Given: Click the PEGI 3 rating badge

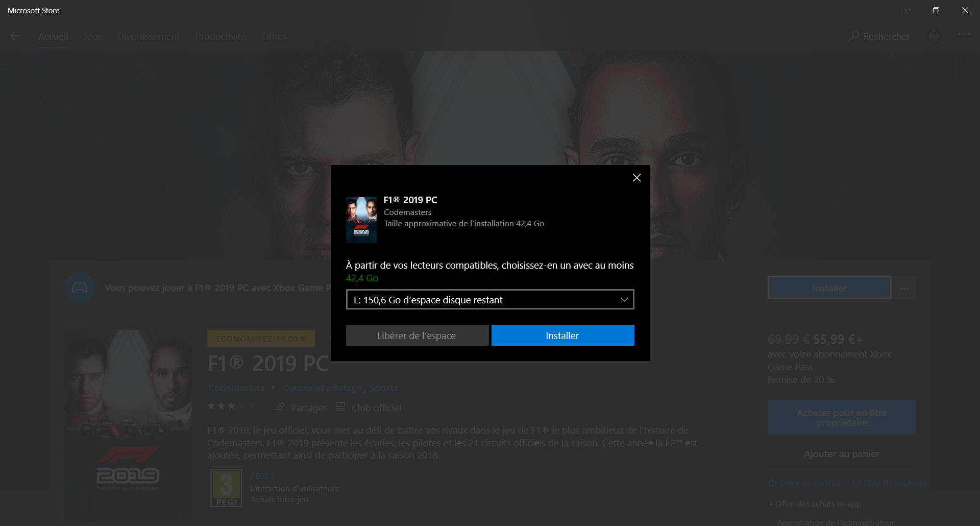Looking at the screenshot, I should pyautogui.click(x=226, y=488).
